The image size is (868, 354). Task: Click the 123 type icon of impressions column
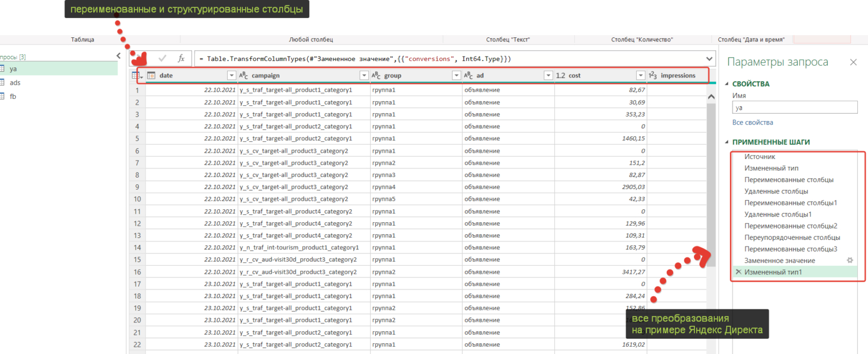[x=652, y=75]
